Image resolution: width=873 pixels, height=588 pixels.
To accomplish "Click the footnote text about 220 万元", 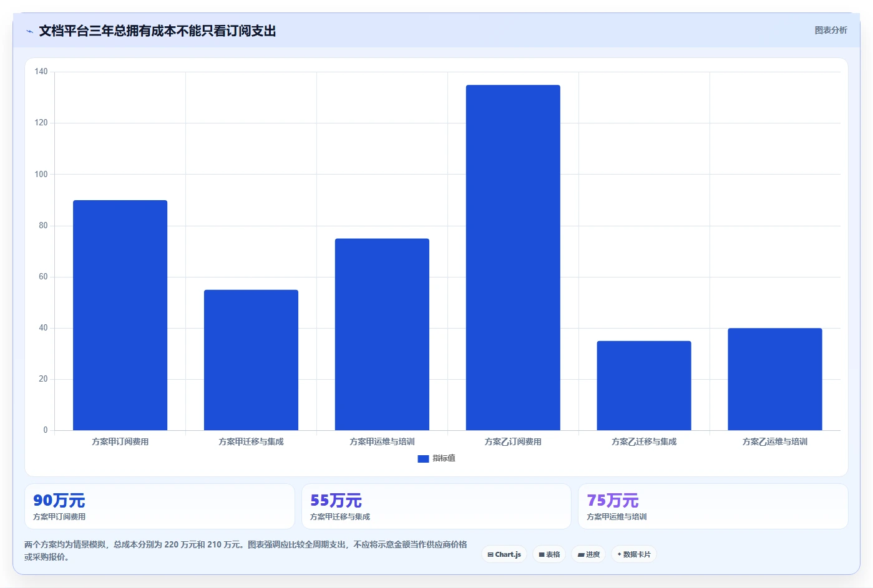I will click(246, 551).
